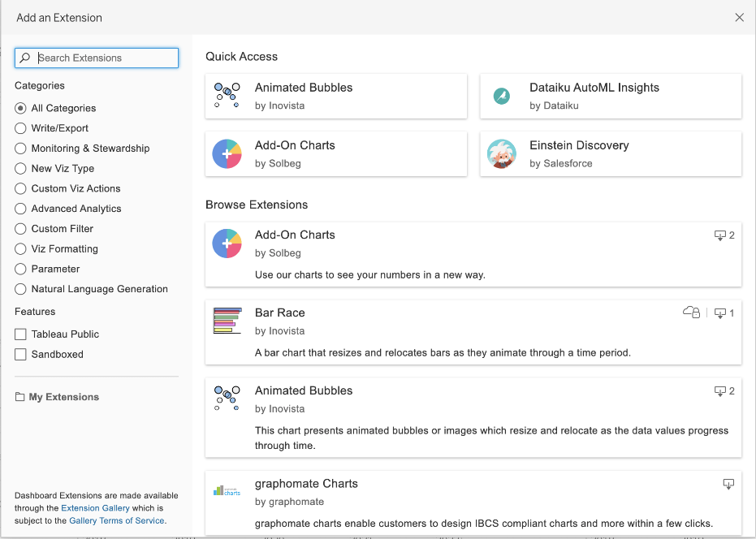Click the Einstein Discovery character icon
This screenshot has height=539, width=756.
(502, 153)
